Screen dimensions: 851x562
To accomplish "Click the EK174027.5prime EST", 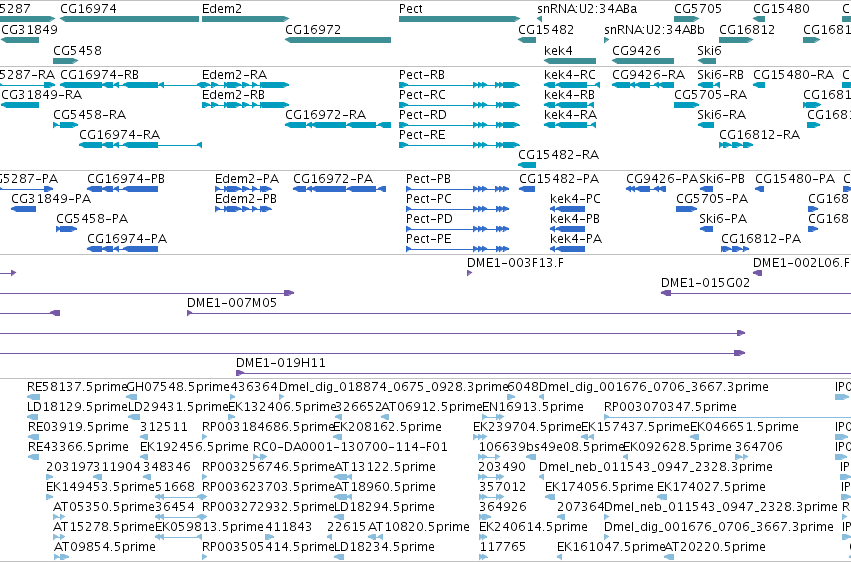I will point(664,497).
